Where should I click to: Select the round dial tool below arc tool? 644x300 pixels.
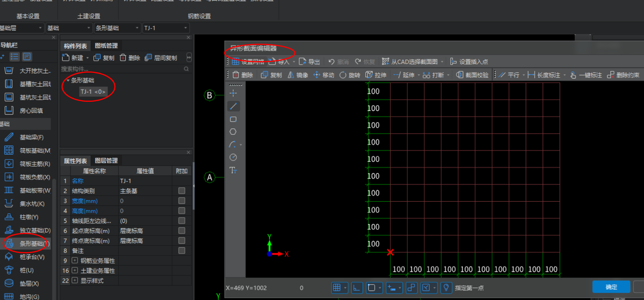point(233,157)
